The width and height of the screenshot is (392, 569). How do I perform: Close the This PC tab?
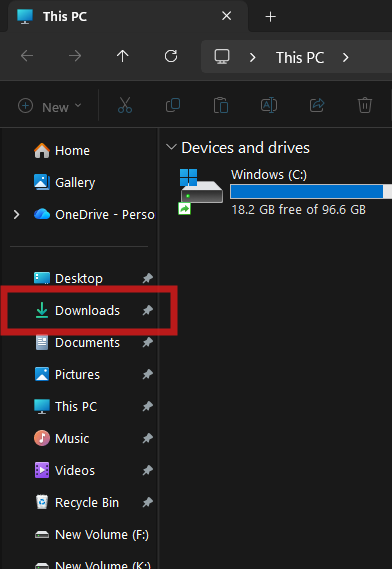226,16
